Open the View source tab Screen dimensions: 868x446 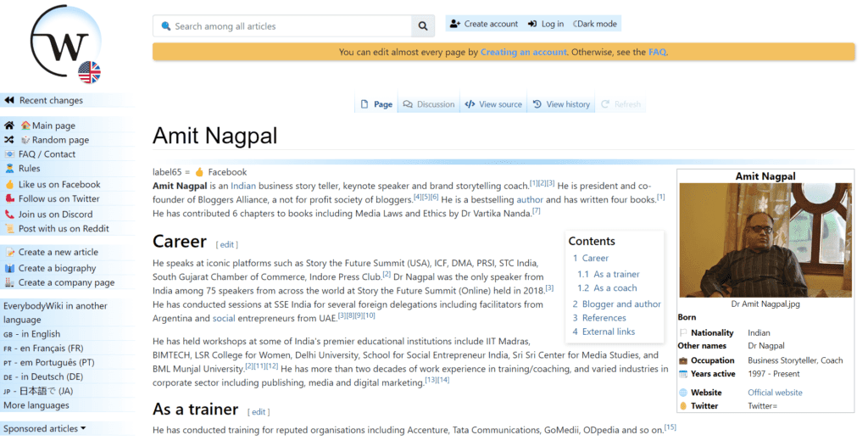pos(493,104)
